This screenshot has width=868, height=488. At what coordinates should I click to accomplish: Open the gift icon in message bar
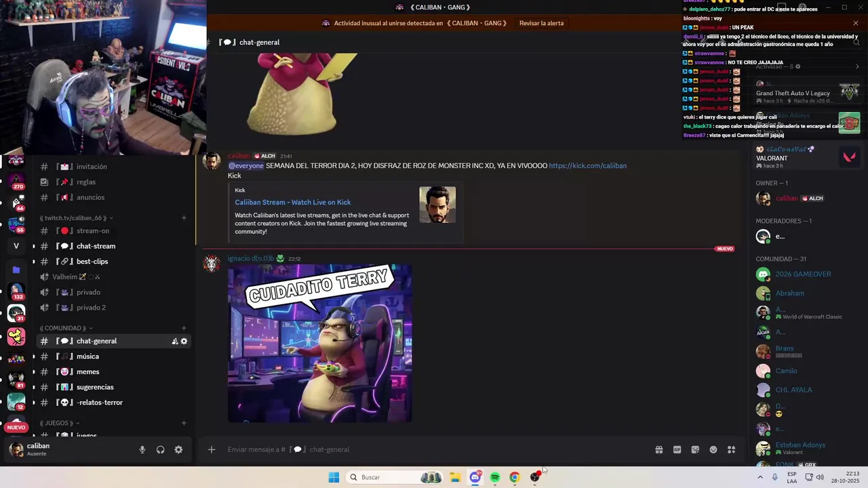658,449
